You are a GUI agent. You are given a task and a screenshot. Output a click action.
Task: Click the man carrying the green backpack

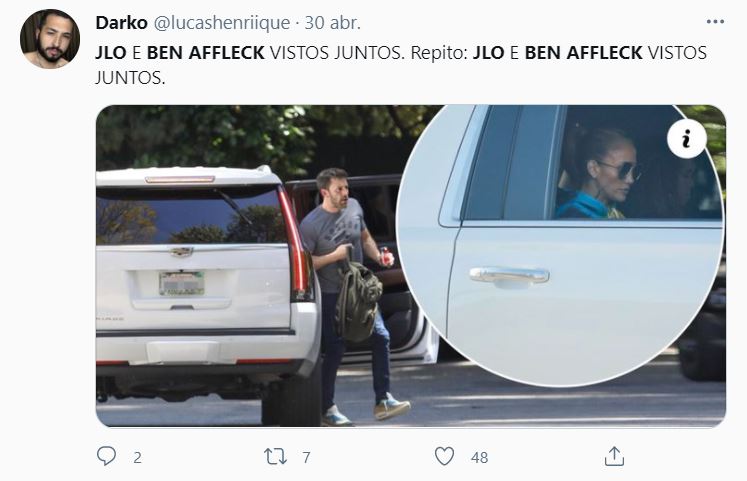coord(353,295)
